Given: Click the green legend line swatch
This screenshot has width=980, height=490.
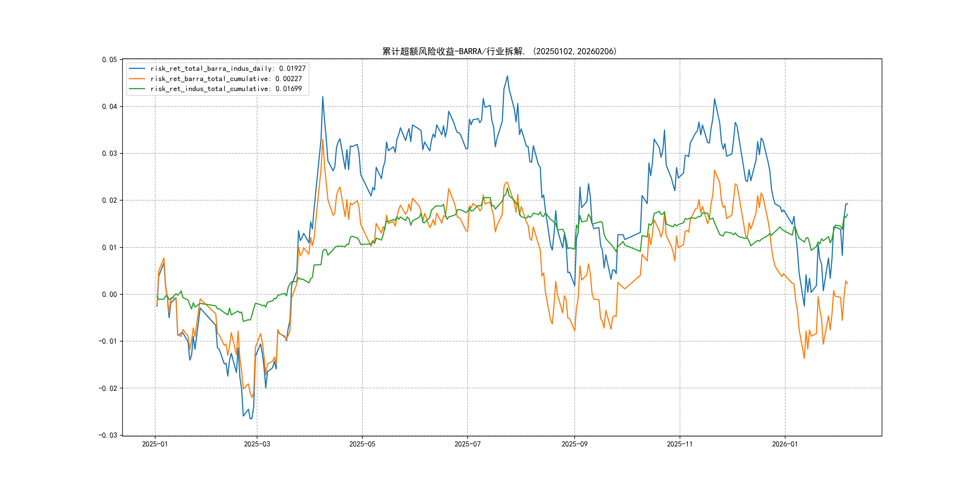Looking at the screenshot, I should [x=137, y=89].
